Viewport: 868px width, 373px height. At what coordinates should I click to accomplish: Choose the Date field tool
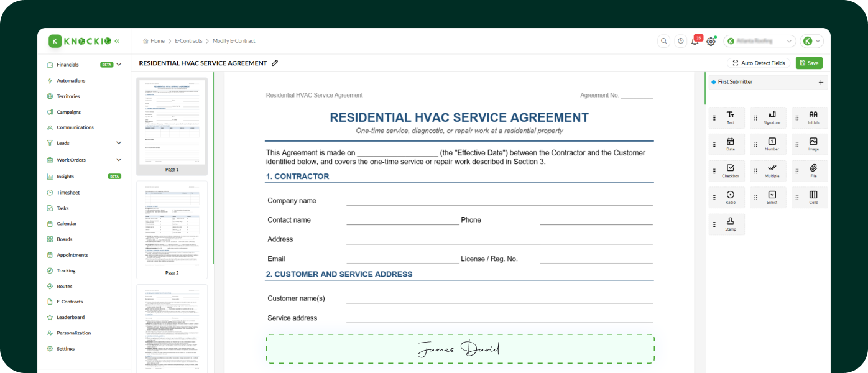tap(727, 144)
